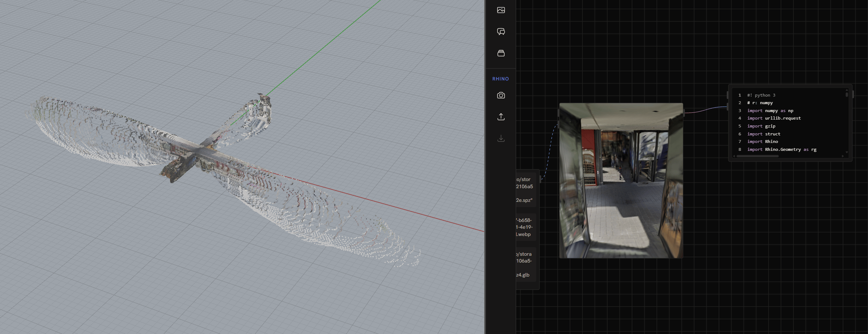Viewport: 868px width, 334px height.
Task: Click the code editor scroll-down arrow
Action: (x=847, y=152)
